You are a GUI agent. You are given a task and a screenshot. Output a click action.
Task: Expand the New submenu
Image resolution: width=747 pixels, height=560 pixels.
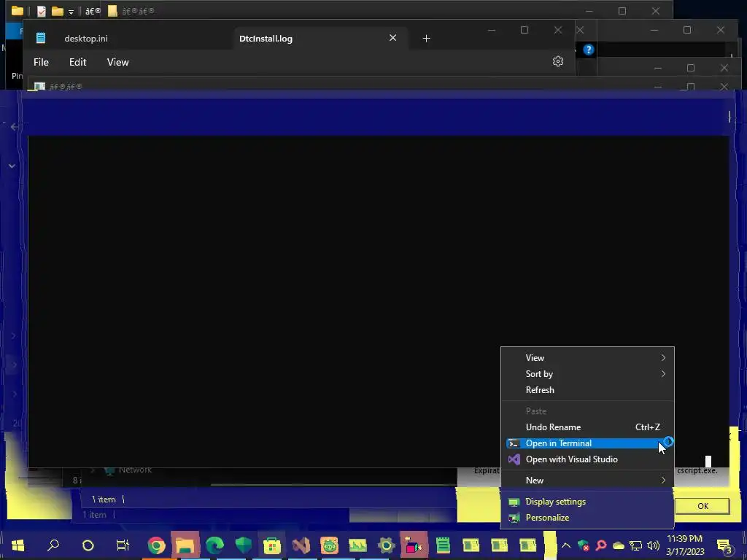click(x=587, y=481)
